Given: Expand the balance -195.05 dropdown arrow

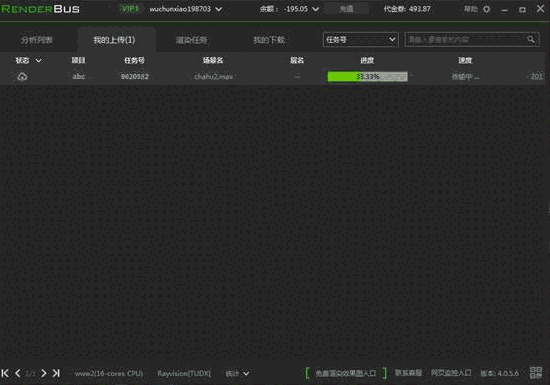Looking at the screenshot, I should point(315,9).
